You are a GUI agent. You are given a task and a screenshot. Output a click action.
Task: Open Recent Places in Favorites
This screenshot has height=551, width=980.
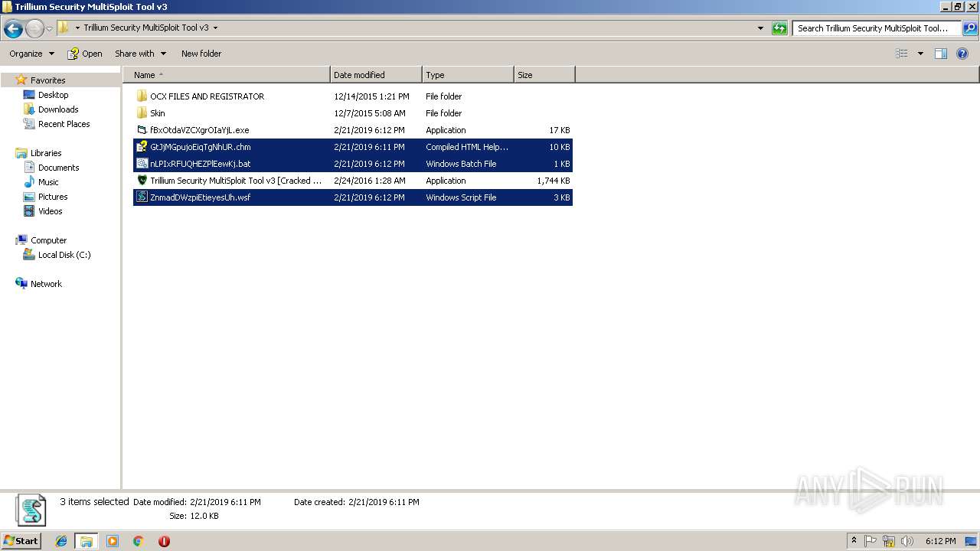coord(64,124)
